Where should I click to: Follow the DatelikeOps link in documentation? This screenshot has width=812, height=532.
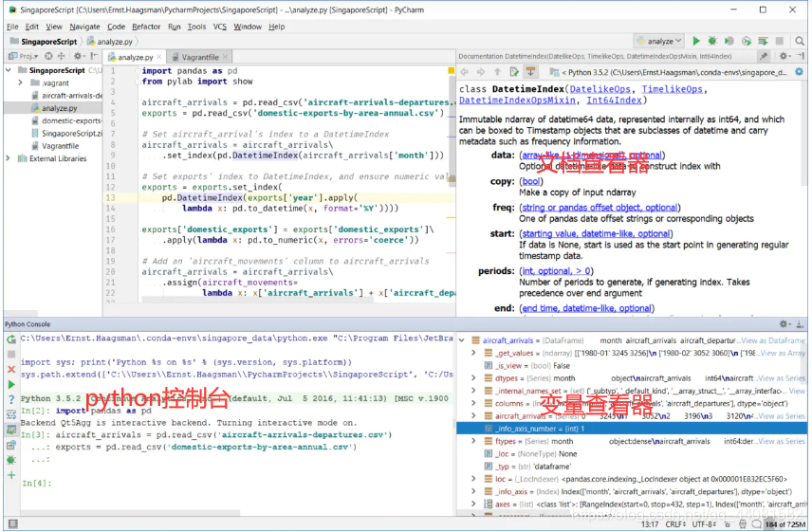(x=600, y=89)
